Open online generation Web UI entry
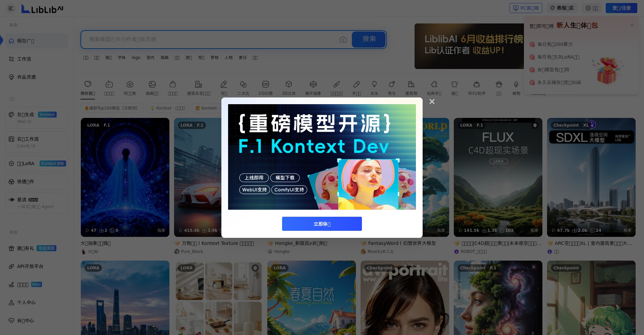This screenshot has width=644, height=335. (x=37, y=118)
